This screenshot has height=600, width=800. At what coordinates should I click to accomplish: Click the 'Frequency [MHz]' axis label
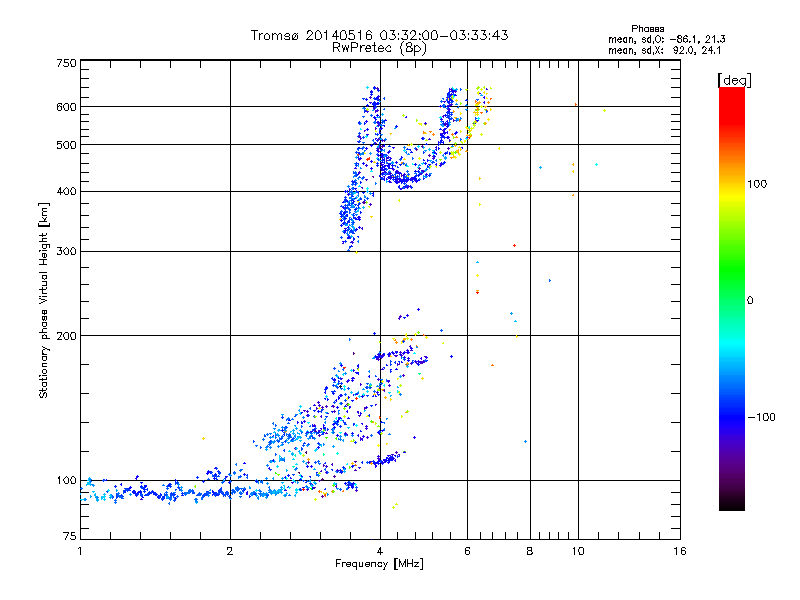click(379, 564)
